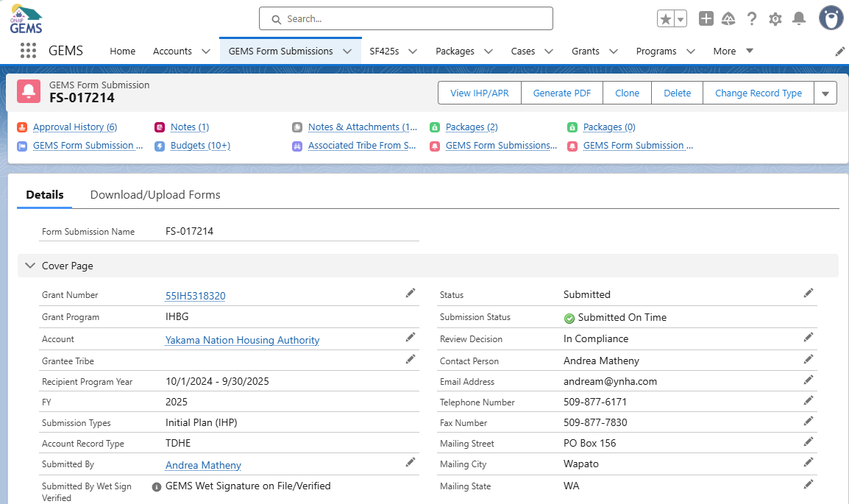Expand the more record actions dropdown
Viewport: 849px width, 504px height.
pyautogui.click(x=825, y=93)
